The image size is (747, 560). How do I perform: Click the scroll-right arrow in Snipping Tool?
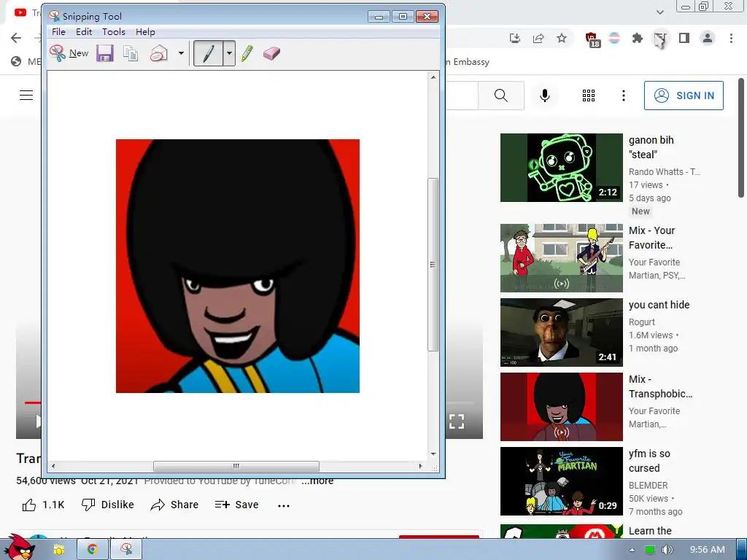pos(420,466)
